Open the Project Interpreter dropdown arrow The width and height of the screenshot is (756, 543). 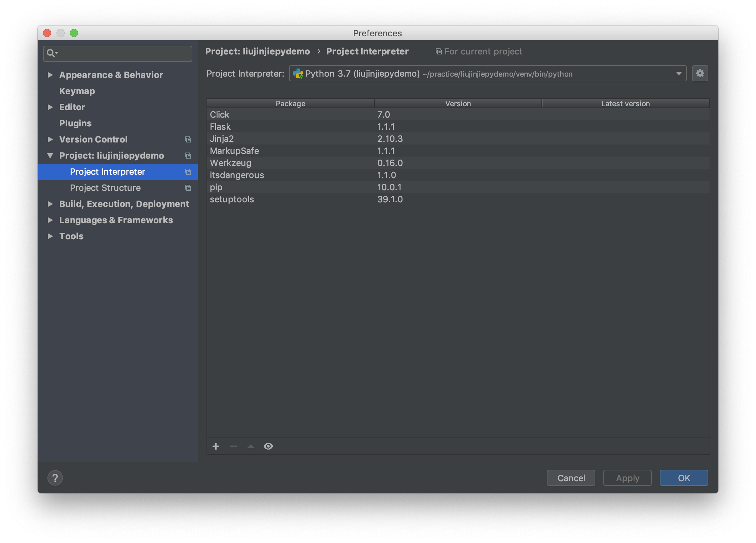point(679,74)
